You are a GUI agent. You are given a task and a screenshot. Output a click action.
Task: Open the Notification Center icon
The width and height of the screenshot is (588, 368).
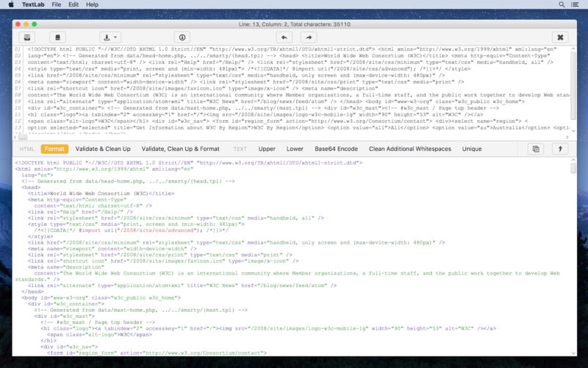(575, 4)
